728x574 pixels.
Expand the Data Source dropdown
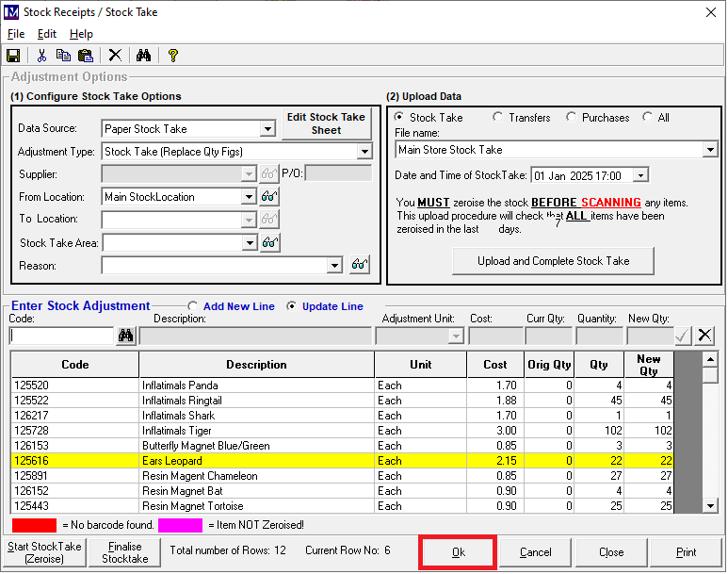click(267, 129)
